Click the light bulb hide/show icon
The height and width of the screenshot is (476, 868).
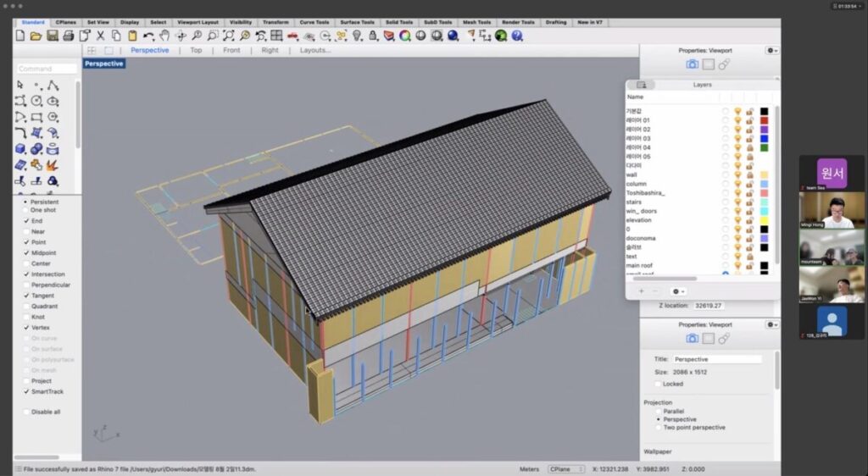click(357, 36)
